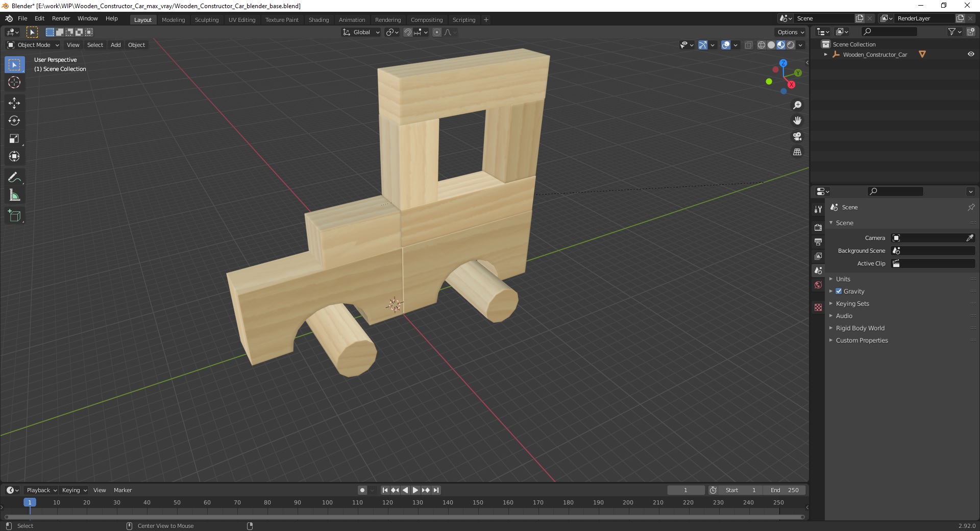The height and width of the screenshot is (531, 980).
Task: Switch to UV Editing workspace tab
Action: (x=242, y=20)
